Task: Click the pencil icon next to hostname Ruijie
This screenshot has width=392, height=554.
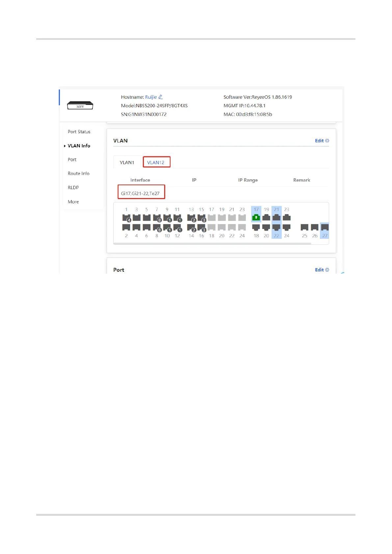Action: [x=161, y=97]
